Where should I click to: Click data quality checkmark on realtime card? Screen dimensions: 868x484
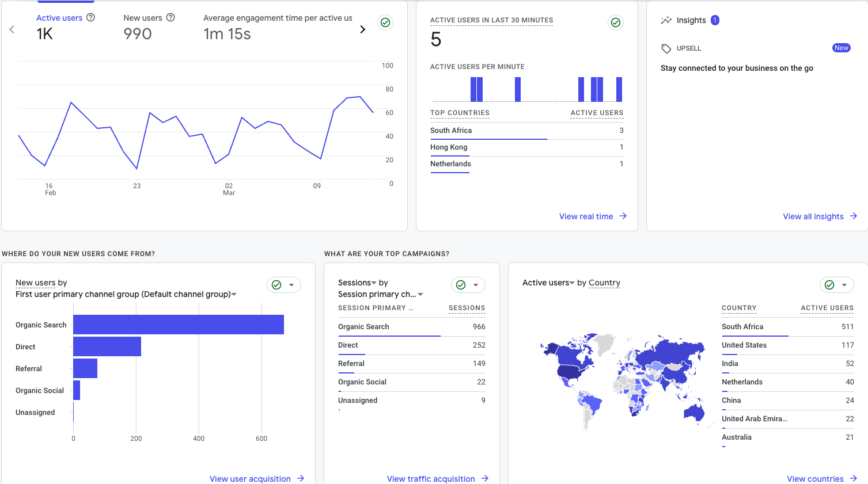(615, 22)
